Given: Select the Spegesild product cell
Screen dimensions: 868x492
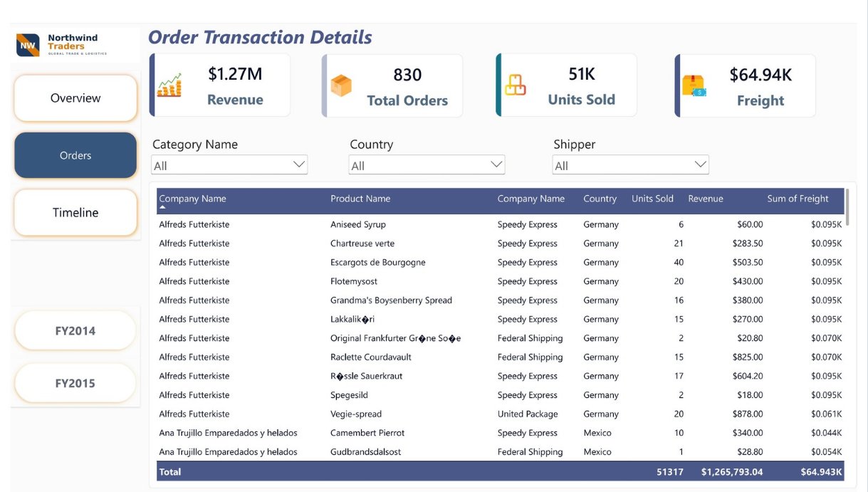Looking at the screenshot, I should [x=350, y=395].
